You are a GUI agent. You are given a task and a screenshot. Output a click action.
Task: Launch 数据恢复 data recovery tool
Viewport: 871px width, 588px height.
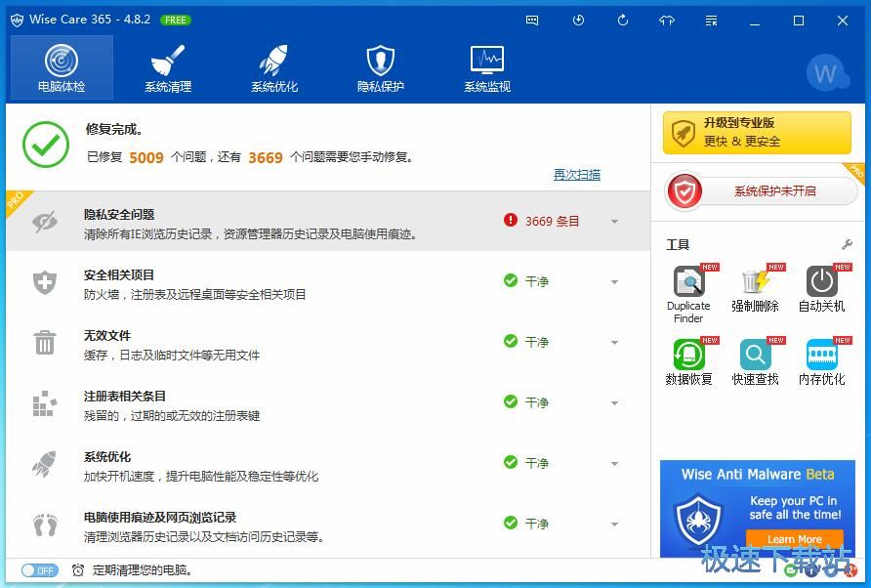pyautogui.click(x=688, y=361)
